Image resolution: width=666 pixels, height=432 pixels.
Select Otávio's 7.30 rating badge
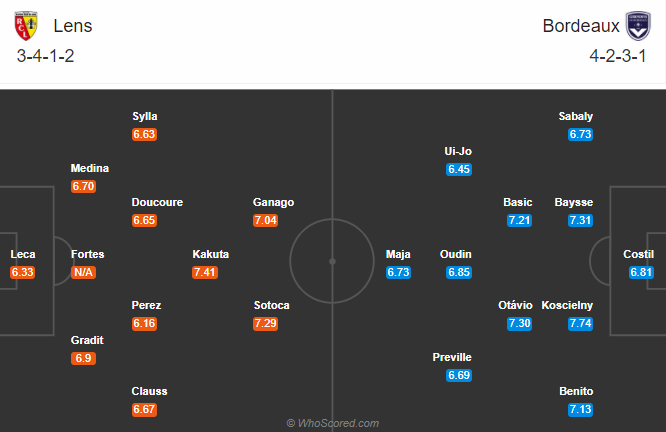coord(519,324)
